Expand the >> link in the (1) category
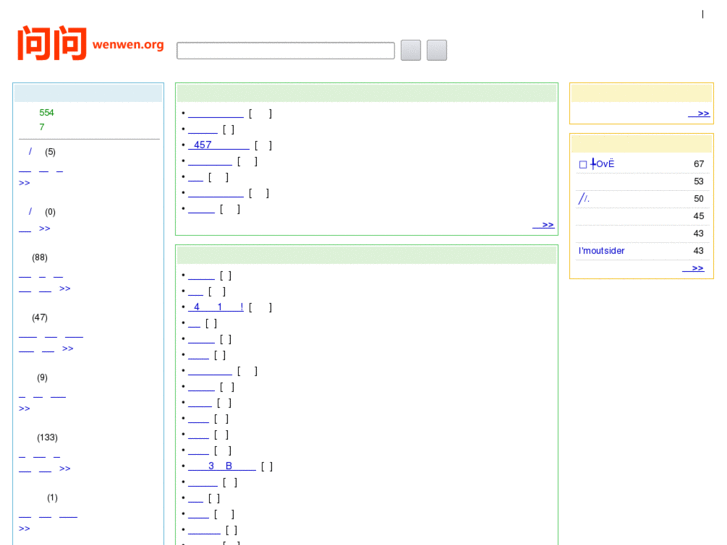The height and width of the screenshot is (545, 727). [x=24, y=528]
